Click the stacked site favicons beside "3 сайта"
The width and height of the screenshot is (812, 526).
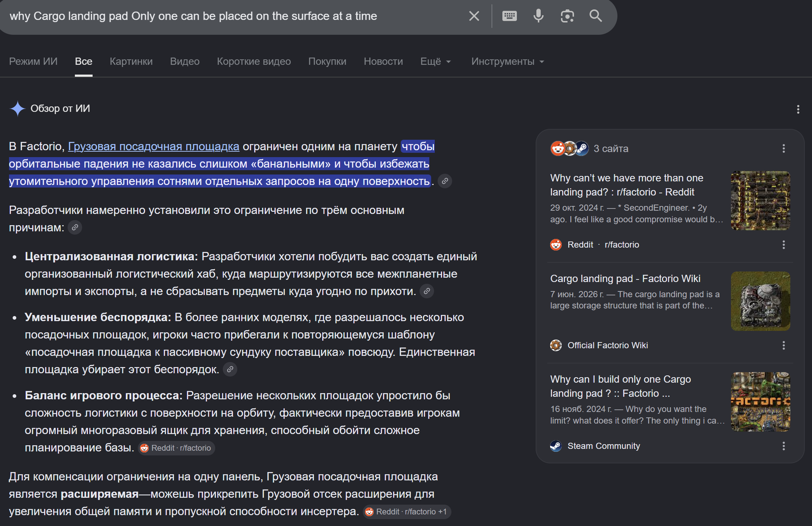(570, 148)
